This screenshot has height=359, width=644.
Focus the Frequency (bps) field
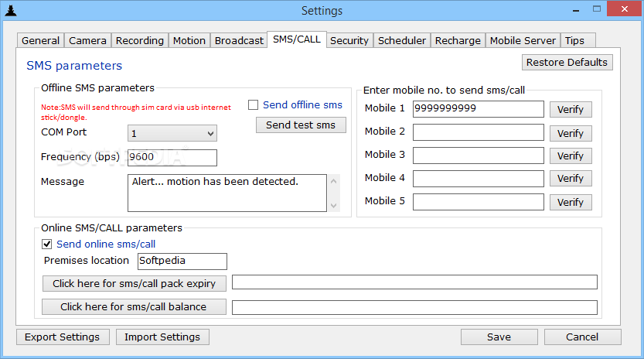click(172, 158)
